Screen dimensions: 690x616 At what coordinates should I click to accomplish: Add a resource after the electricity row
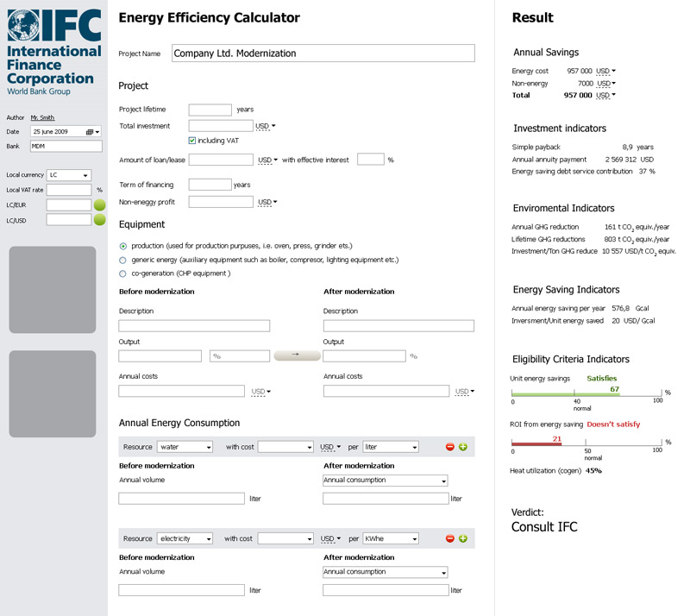(463, 538)
